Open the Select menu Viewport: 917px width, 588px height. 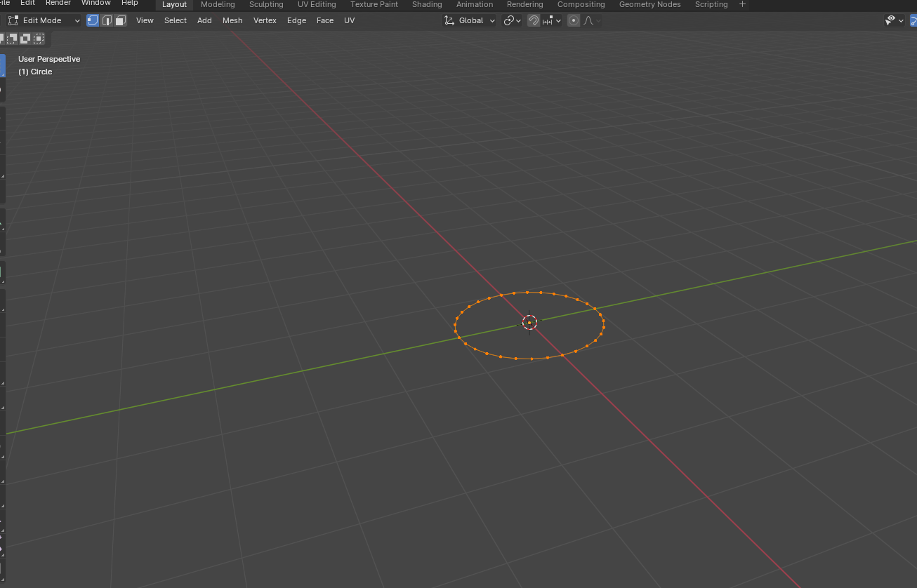[x=176, y=20]
